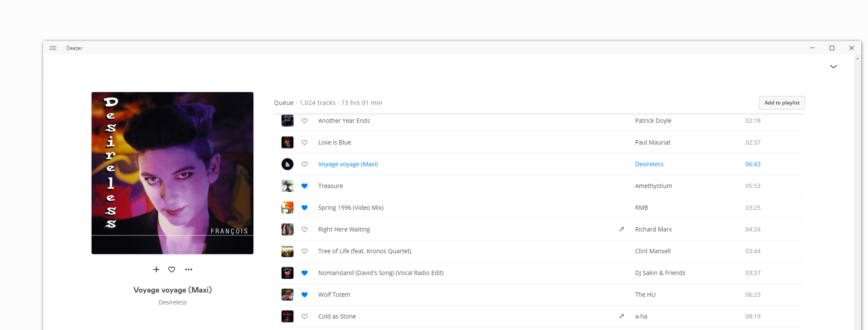Select the Cold as Stone track title

point(337,316)
